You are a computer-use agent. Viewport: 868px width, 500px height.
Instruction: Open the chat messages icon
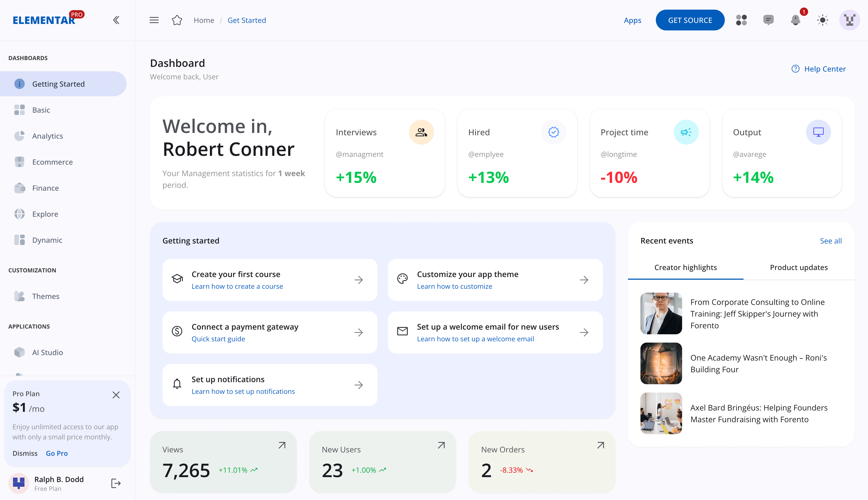[769, 20]
